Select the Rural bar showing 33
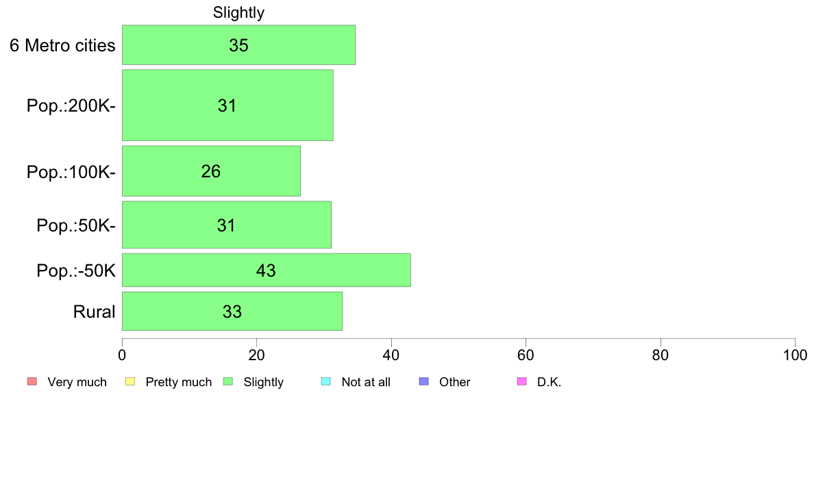Screen dimensions: 814x504 [x=232, y=312]
